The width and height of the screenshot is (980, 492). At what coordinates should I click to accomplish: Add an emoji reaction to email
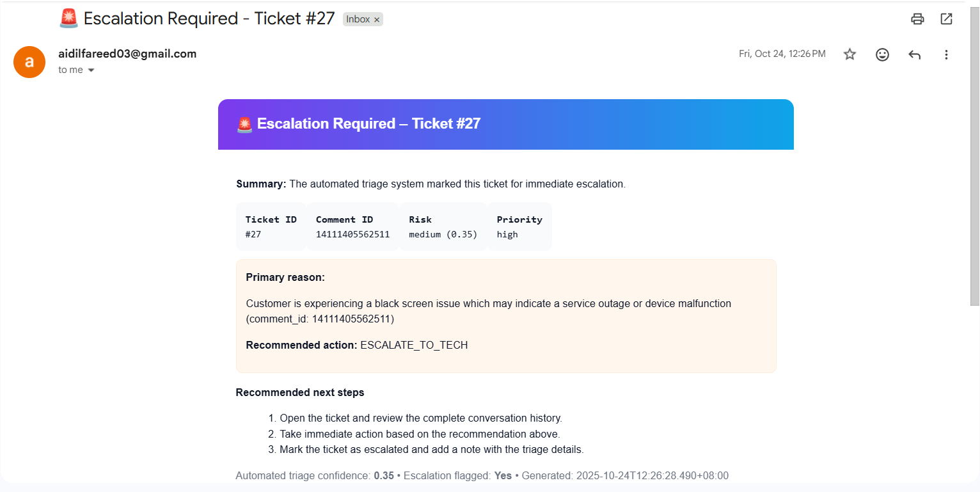point(882,54)
